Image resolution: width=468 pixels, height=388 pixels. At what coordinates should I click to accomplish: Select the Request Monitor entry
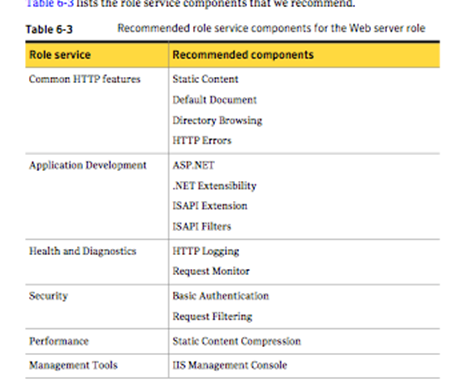211,271
